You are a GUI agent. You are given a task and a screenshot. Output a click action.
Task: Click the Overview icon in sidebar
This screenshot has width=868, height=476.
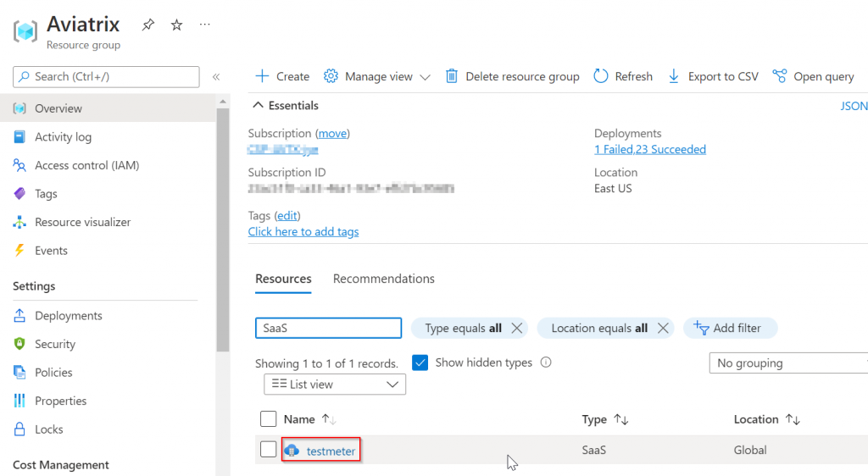(x=19, y=108)
